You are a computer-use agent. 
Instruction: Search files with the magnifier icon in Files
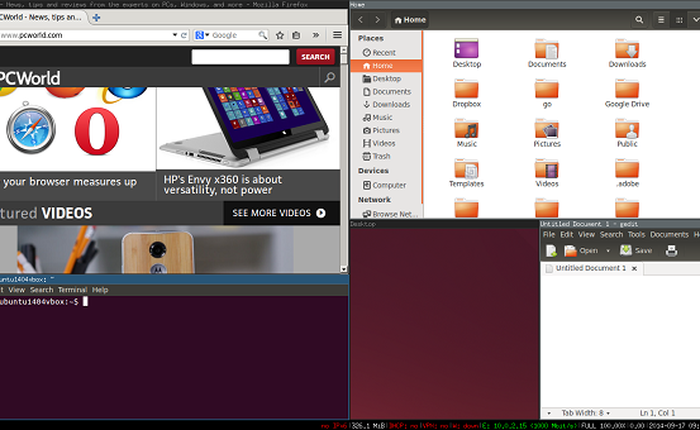pos(639,20)
